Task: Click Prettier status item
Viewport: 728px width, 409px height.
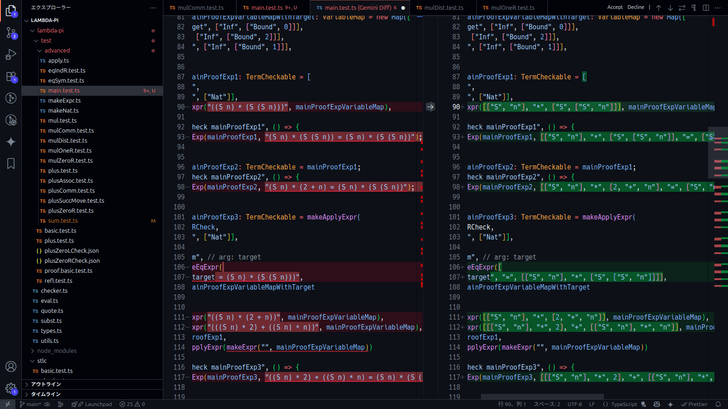Action: [694, 404]
